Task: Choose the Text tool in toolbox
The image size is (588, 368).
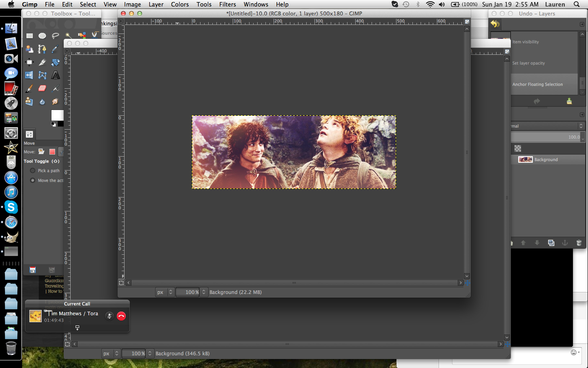Action: 56,75
